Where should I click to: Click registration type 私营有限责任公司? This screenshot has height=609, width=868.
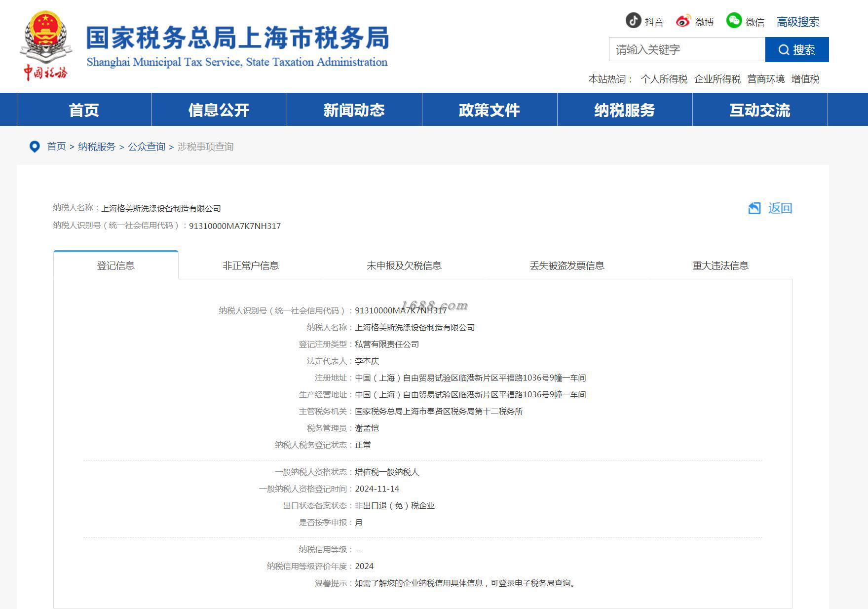pos(387,344)
